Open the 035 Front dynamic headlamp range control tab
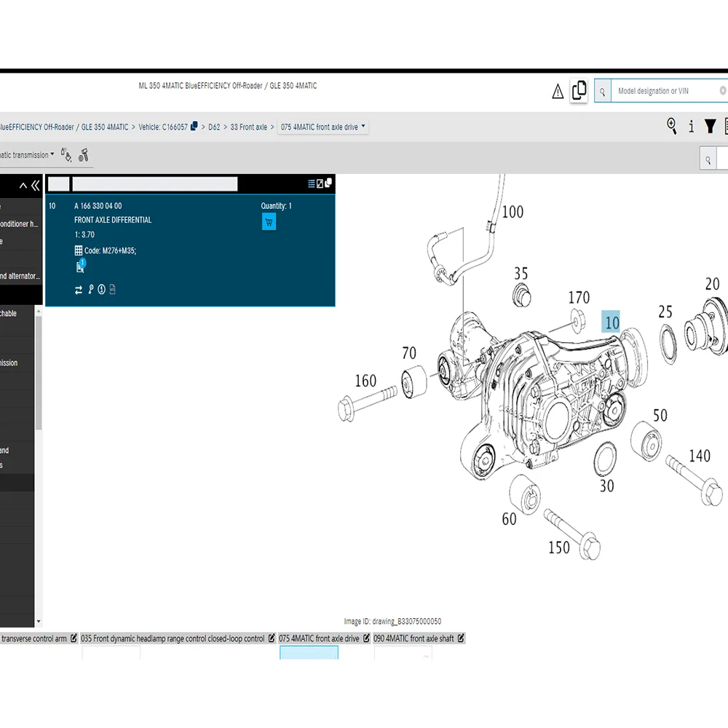This screenshot has height=728, width=728. click(173, 638)
